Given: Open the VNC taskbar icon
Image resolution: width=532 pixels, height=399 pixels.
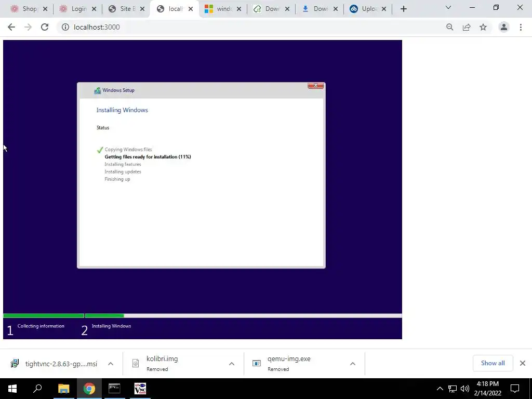Looking at the screenshot, I should 140,389.
